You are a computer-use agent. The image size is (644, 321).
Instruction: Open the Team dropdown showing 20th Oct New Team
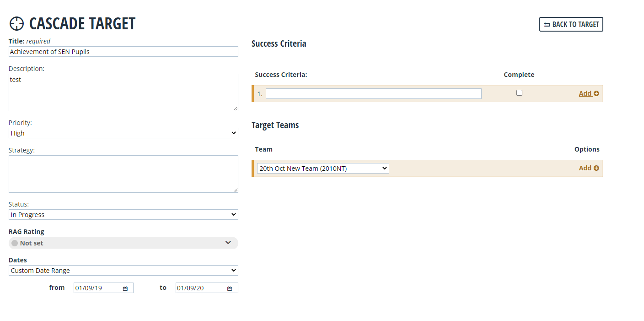coord(322,169)
